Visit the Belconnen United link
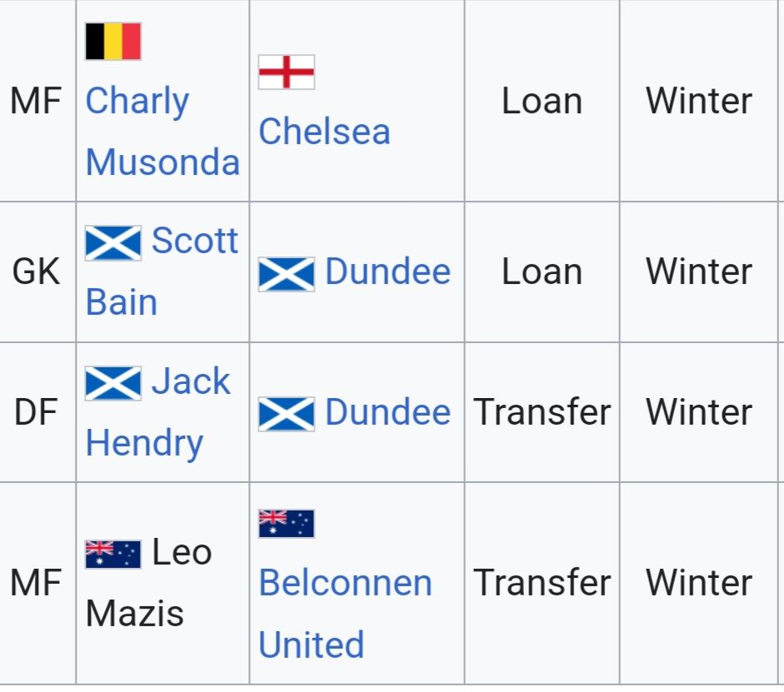The height and width of the screenshot is (692, 784). [344, 584]
